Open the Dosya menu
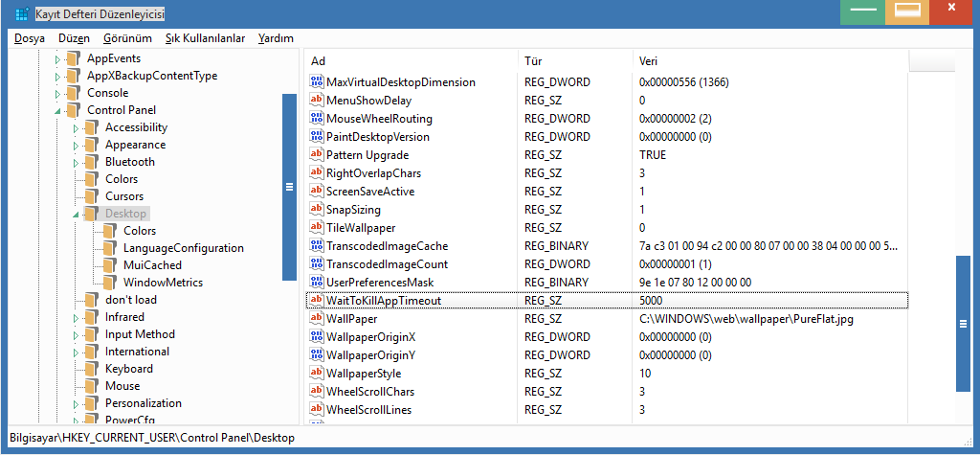The image size is (980, 455). click(x=30, y=38)
